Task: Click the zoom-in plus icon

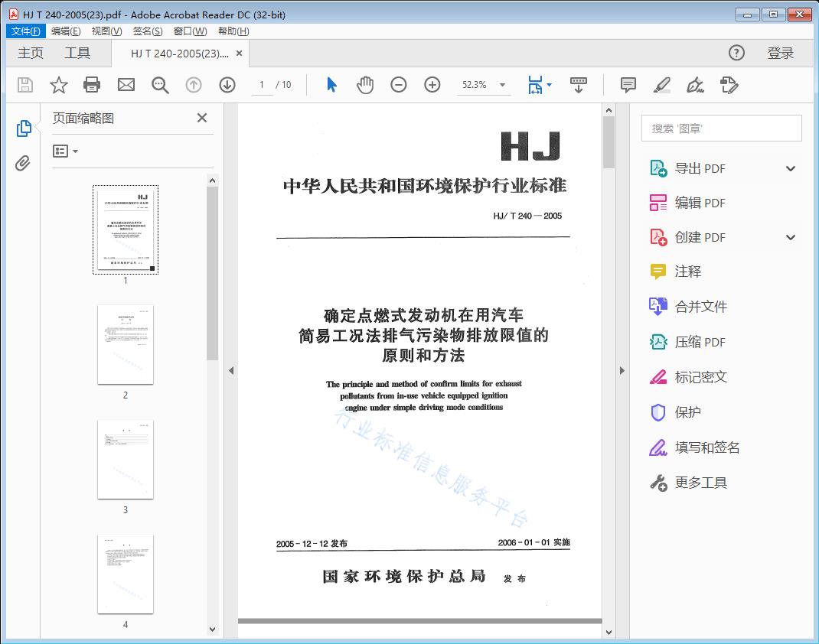Action: click(432, 85)
